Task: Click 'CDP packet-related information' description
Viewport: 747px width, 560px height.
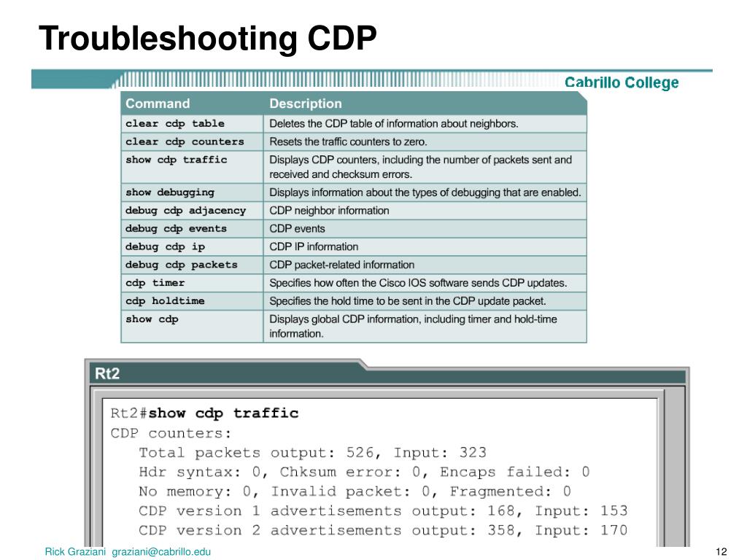Action: (x=342, y=265)
